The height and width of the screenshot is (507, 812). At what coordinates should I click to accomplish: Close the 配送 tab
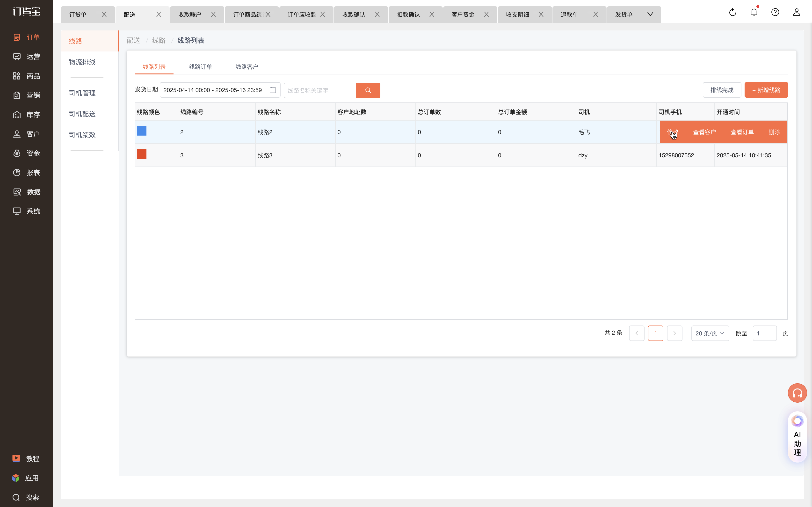[x=159, y=14]
